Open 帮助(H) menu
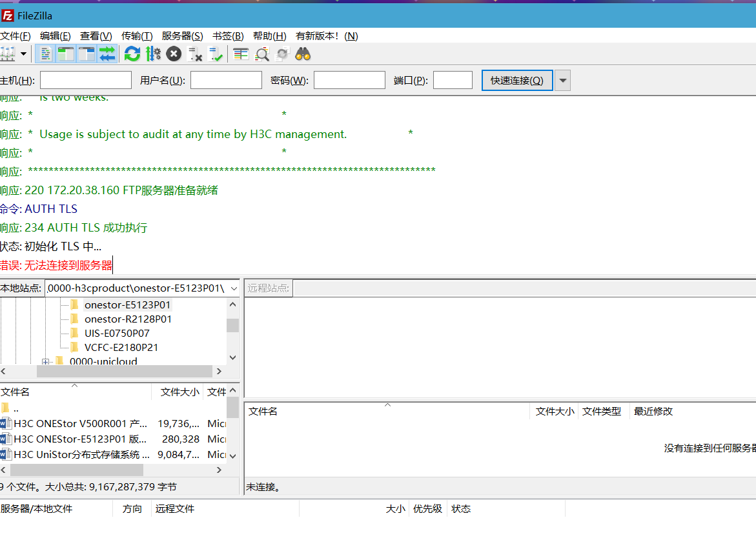The image size is (756, 549). 269,36
